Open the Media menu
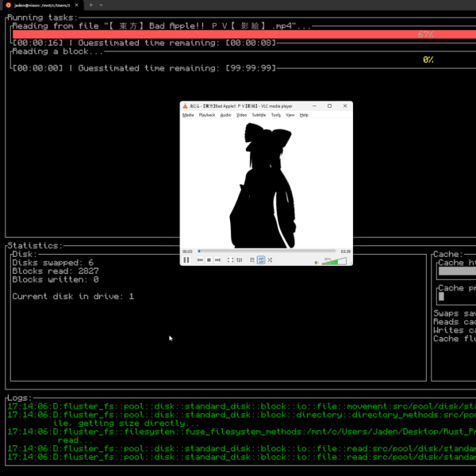Screen dimensions: 476x476 (188, 115)
